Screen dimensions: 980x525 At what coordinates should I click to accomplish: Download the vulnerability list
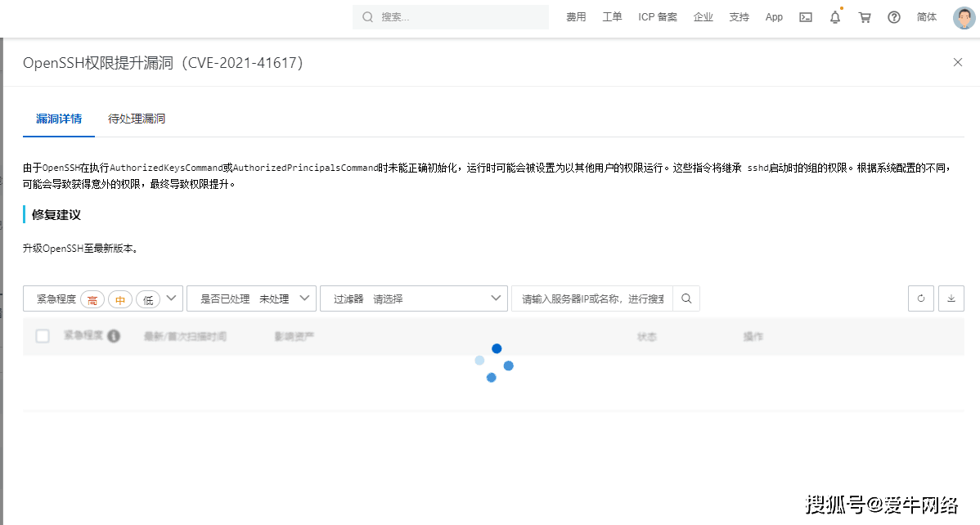point(951,298)
